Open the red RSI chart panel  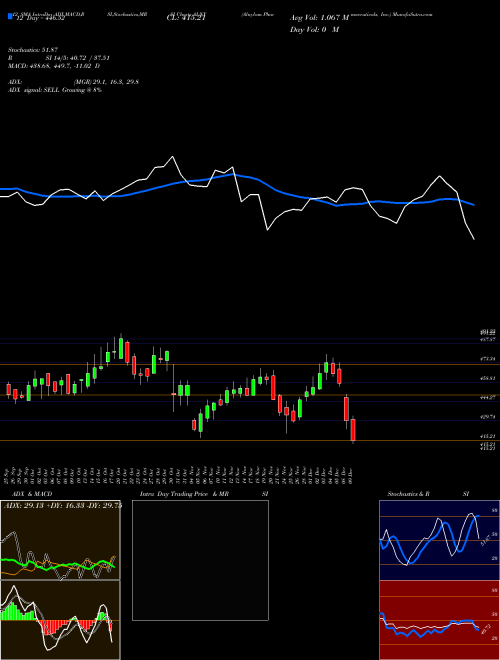(x=439, y=620)
